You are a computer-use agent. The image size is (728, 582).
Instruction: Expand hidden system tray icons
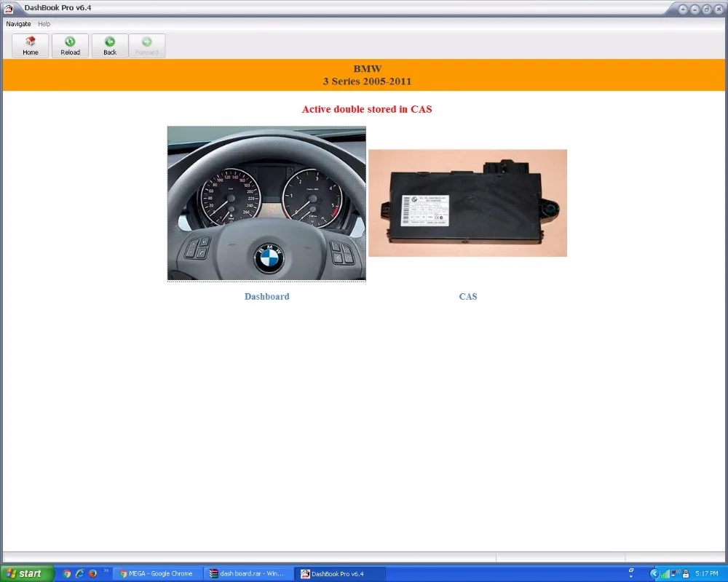click(653, 573)
